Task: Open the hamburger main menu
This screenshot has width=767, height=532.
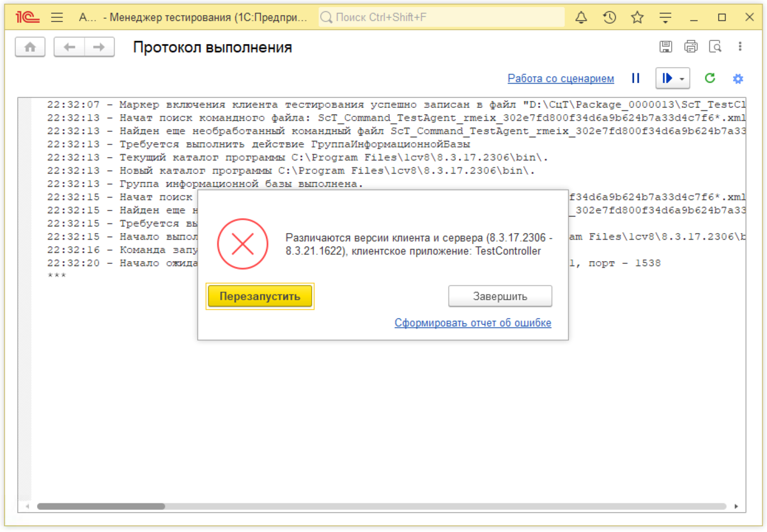Action: 57,18
